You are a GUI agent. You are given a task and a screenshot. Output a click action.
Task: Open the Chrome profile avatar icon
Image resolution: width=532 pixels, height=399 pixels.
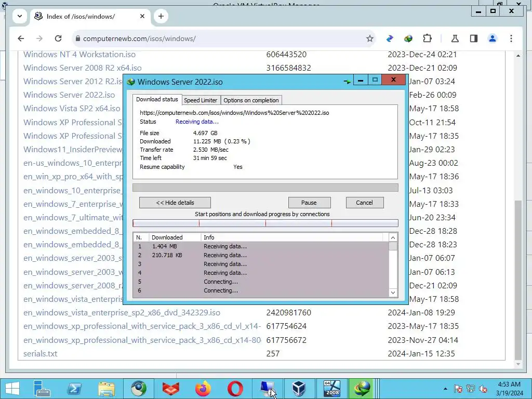[x=493, y=38]
